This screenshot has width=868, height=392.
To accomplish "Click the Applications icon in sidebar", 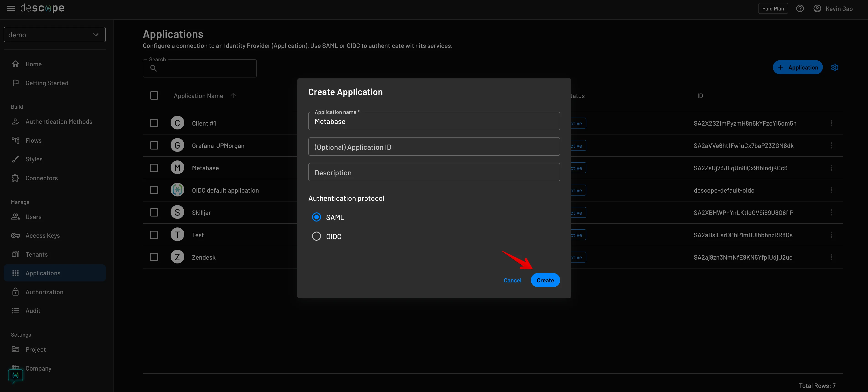I will [x=16, y=273].
